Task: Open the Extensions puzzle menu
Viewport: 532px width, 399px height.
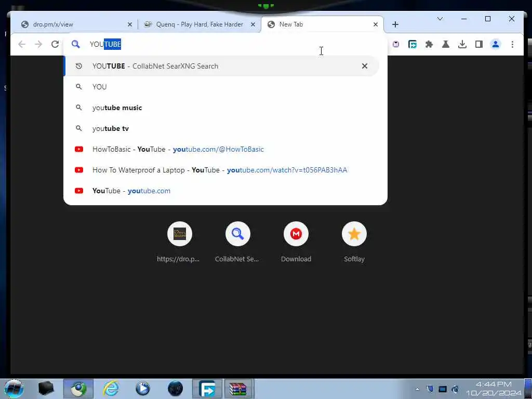Action: [x=429, y=44]
